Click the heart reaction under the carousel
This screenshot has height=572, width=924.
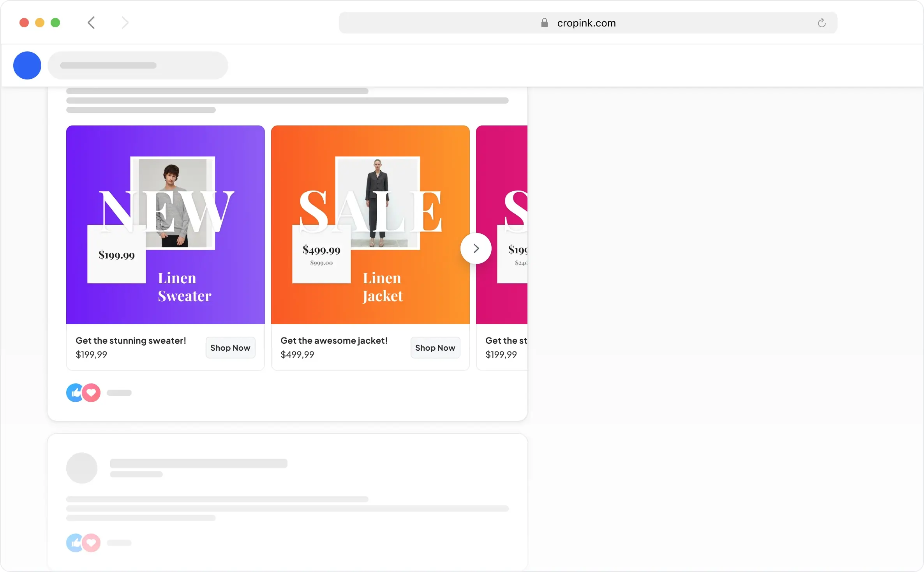point(92,393)
